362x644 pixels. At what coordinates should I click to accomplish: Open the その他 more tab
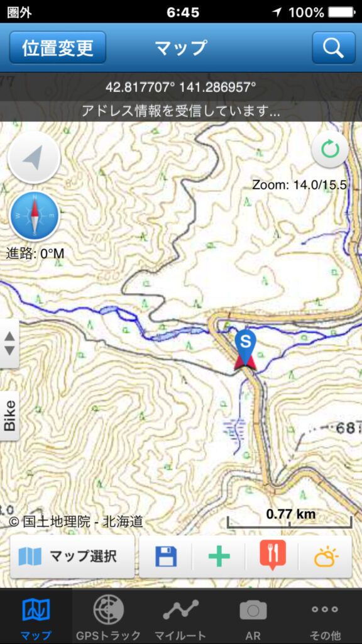tap(325, 616)
